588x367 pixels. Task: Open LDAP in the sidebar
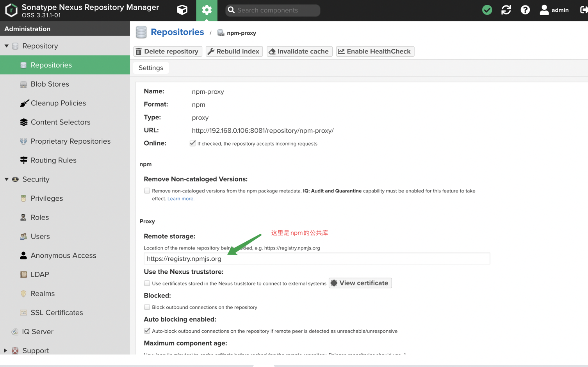(x=65, y=274)
